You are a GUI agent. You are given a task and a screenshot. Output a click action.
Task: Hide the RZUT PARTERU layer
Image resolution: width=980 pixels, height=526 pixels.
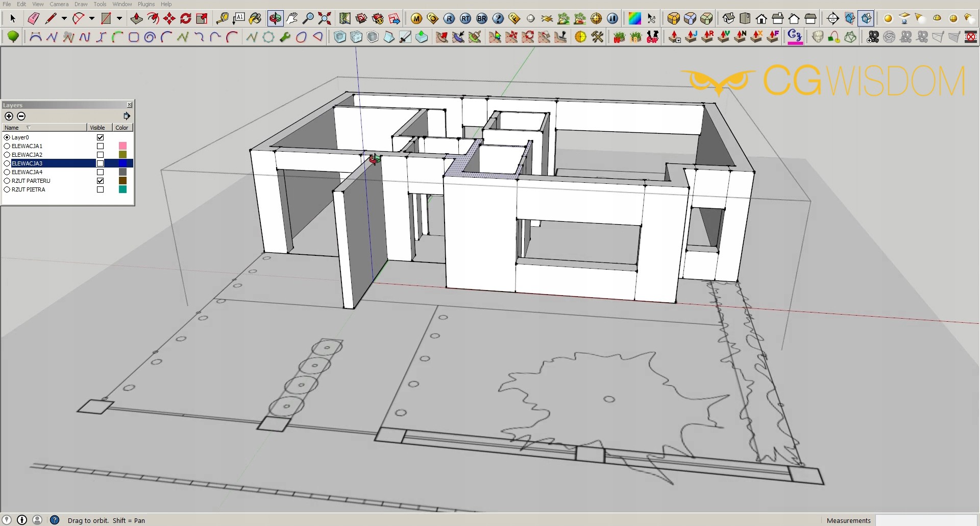click(101, 181)
